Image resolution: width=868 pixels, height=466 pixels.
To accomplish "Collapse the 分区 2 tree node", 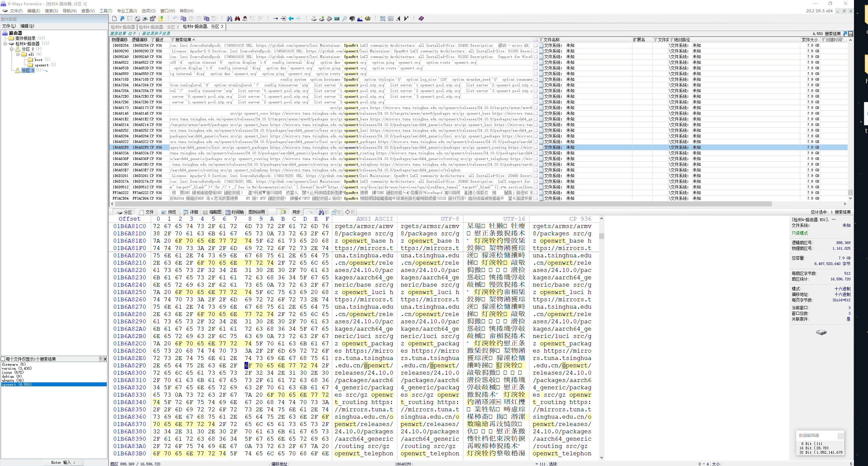I will 12,49.
